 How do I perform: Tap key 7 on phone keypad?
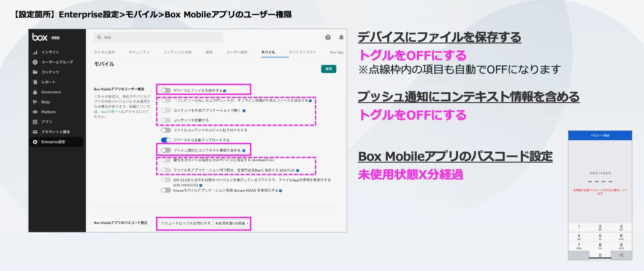click(x=579, y=245)
